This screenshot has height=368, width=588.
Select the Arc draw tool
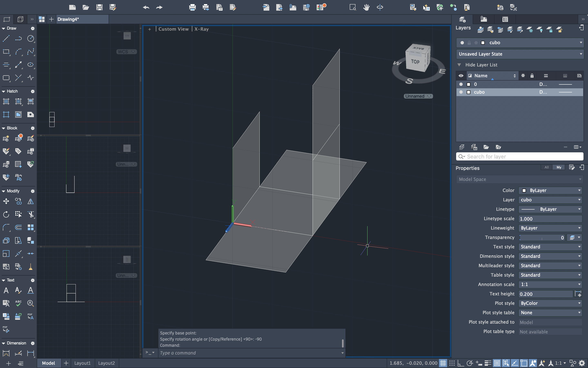click(x=18, y=52)
